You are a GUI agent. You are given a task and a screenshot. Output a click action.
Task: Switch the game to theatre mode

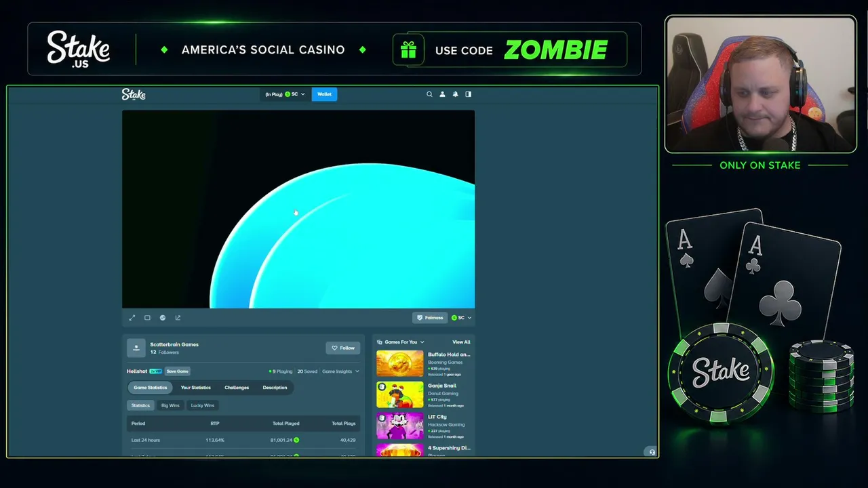click(x=147, y=317)
